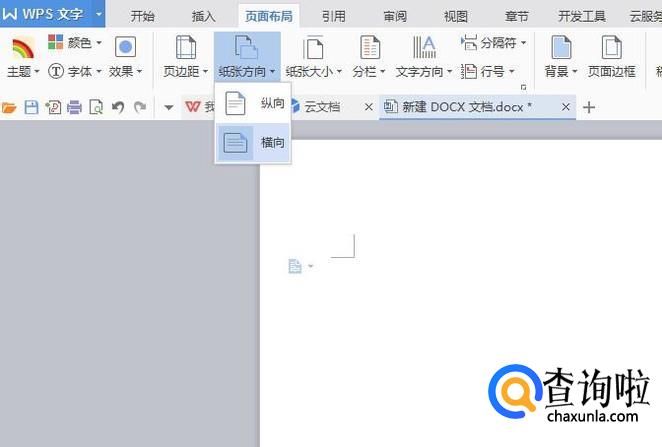Screen dimensions: 662x447
Task: Expand the quick access toolbar customize arrow
Action: coord(168,108)
